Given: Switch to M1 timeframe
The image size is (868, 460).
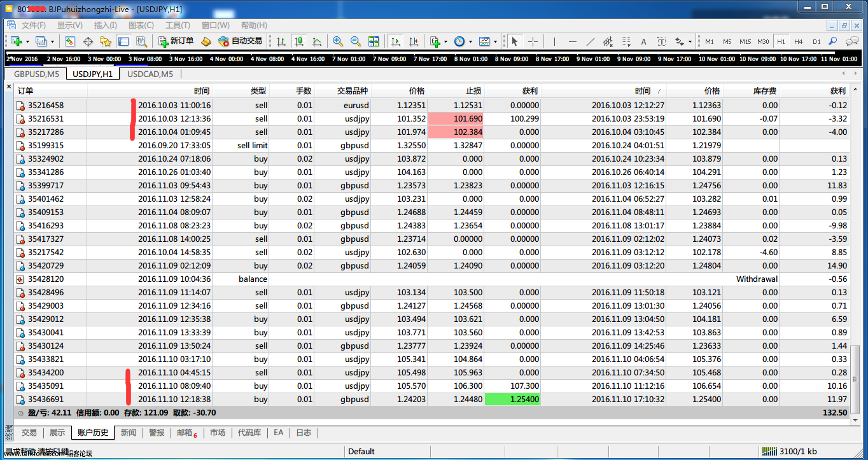Looking at the screenshot, I should [x=710, y=41].
